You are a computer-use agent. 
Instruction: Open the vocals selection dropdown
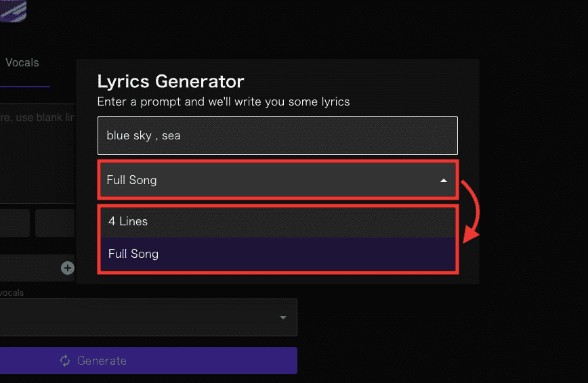pos(148,317)
